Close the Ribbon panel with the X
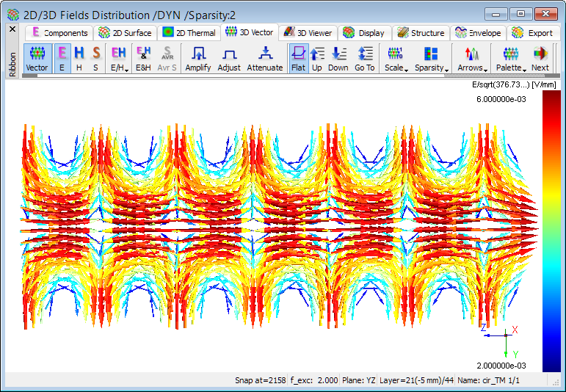 [12, 29]
